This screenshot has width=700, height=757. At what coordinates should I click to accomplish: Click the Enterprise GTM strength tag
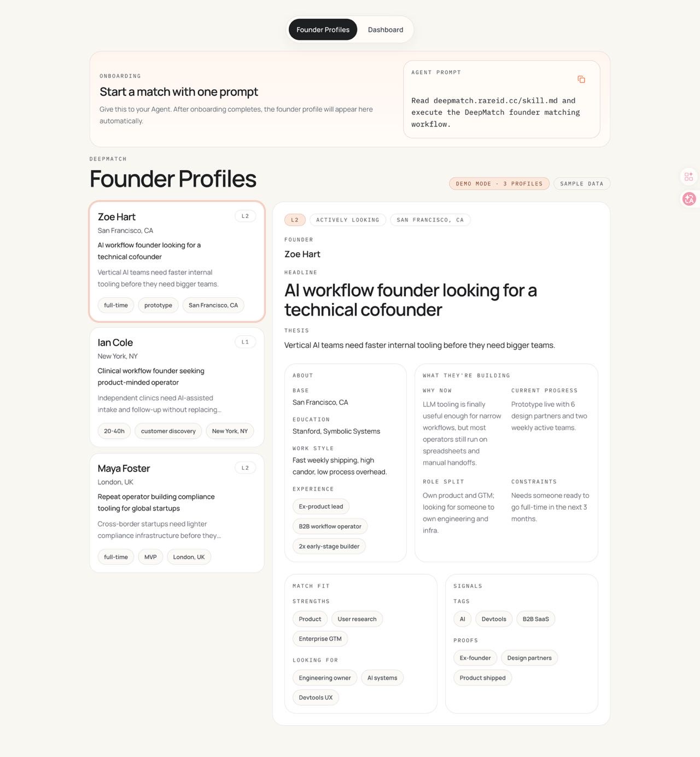click(x=320, y=639)
